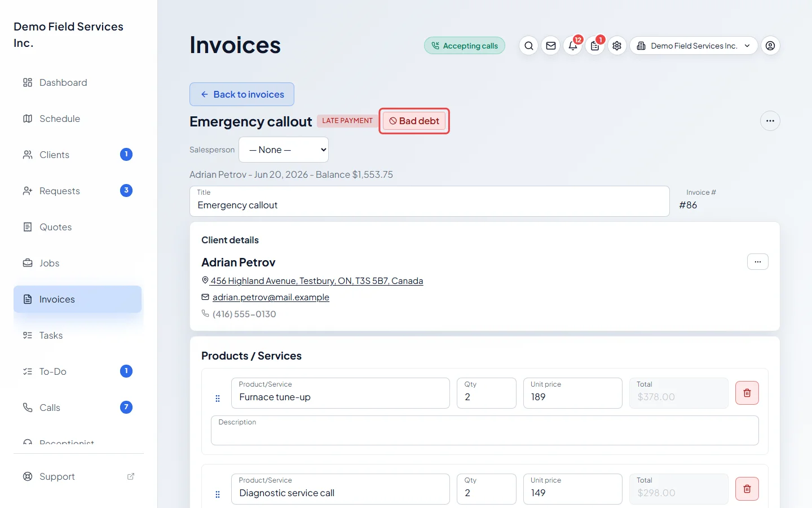Navigate to Quotes page

click(78, 227)
